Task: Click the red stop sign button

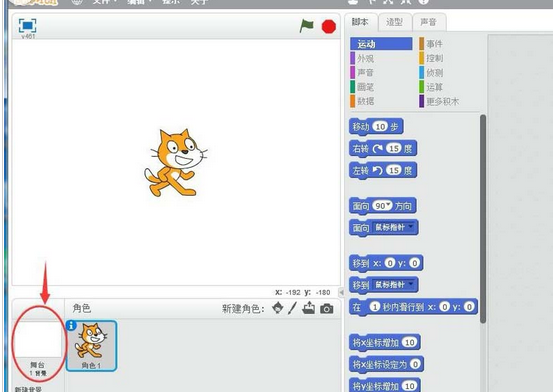Action: pos(329,26)
